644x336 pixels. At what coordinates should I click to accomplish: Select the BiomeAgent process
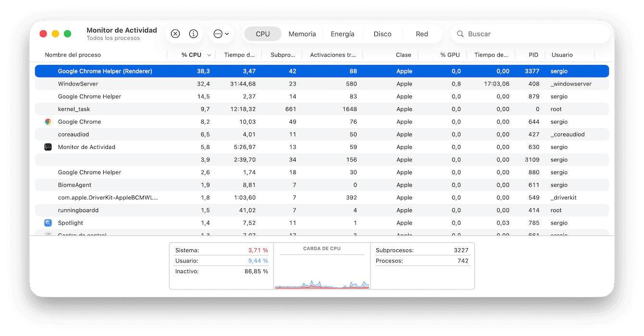coord(322,185)
